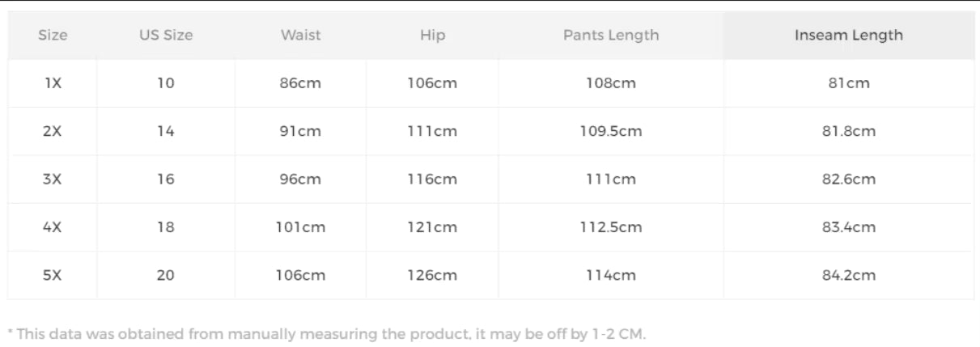Click the Waist column header
The height and width of the screenshot is (347, 980).
coord(300,36)
